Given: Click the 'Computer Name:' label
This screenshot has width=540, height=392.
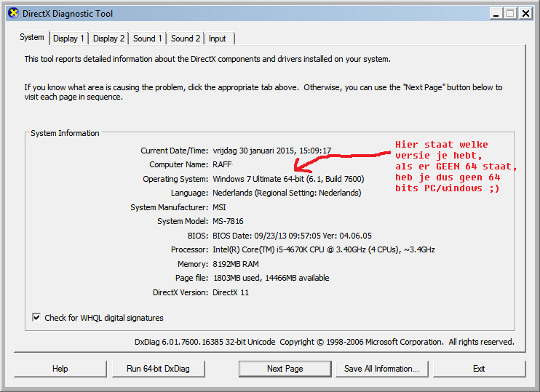Looking at the screenshot, I should 179,164.
